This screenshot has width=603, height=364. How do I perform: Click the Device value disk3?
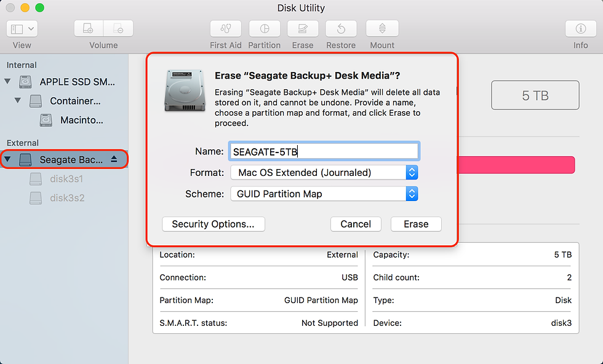[x=561, y=323]
